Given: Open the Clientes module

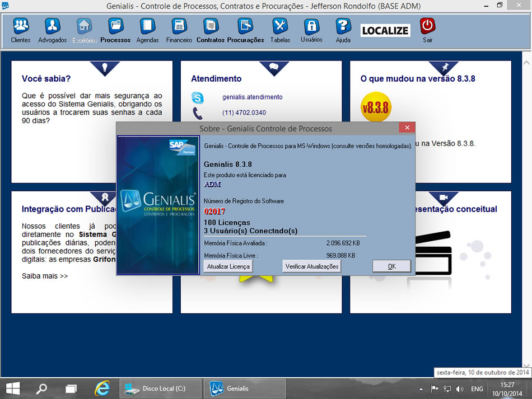Looking at the screenshot, I should click(21, 31).
